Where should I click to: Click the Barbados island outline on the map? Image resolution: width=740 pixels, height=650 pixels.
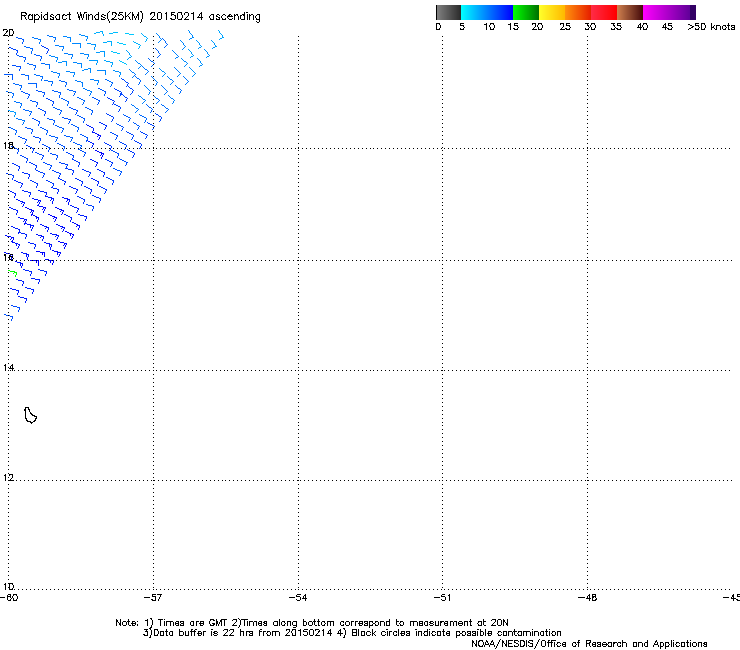pyautogui.click(x=30, y=415)
